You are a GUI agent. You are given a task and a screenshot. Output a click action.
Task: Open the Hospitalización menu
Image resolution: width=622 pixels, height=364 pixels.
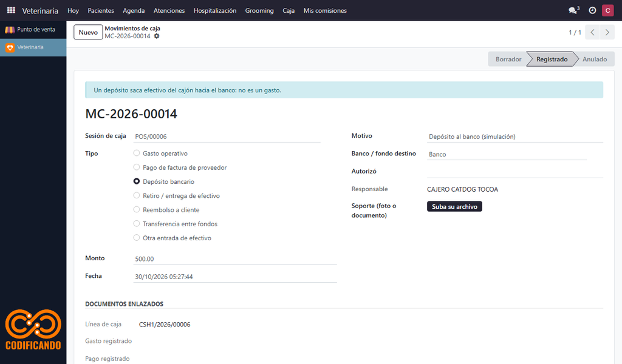215,11
